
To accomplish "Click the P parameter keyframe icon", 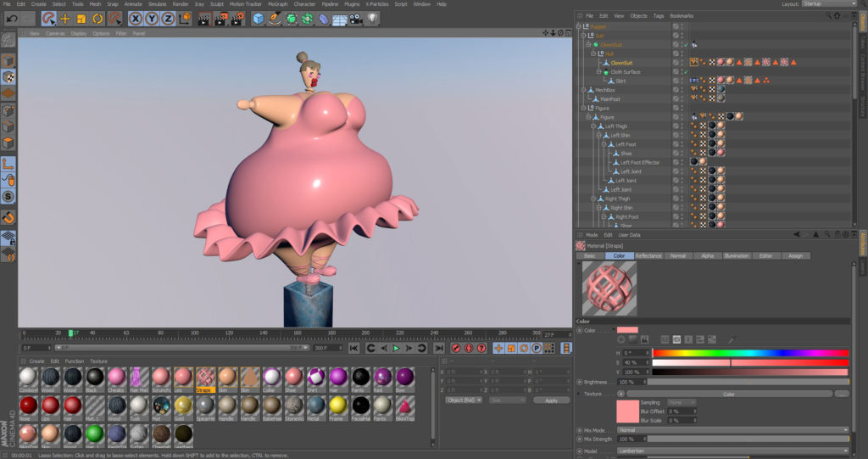I will (537, 348).
